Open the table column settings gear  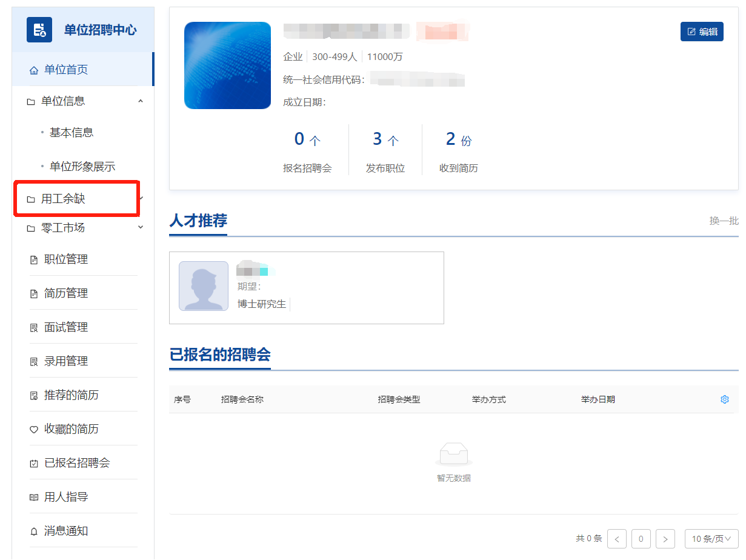pos(725,399)
